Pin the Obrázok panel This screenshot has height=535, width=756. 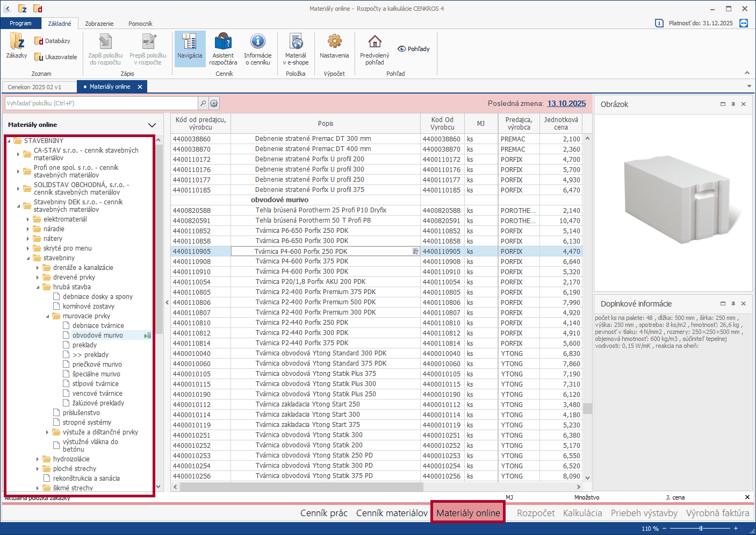[x=733, y=104]
